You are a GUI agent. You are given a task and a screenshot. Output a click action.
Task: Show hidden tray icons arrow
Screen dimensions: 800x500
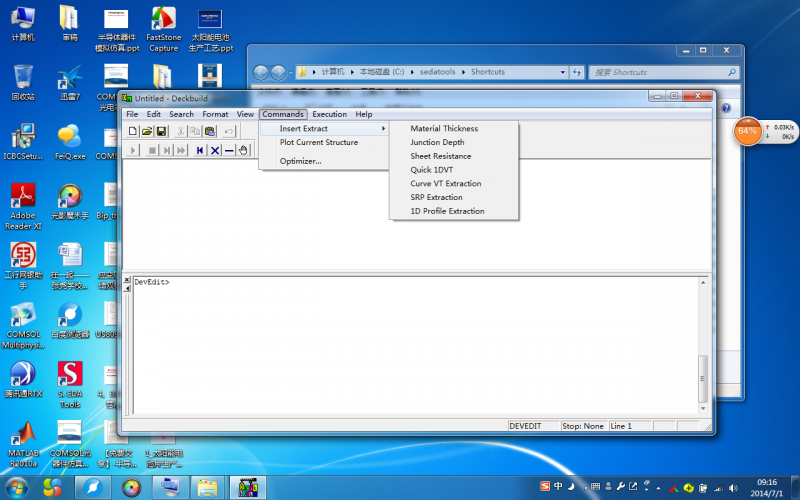[658, 487]
